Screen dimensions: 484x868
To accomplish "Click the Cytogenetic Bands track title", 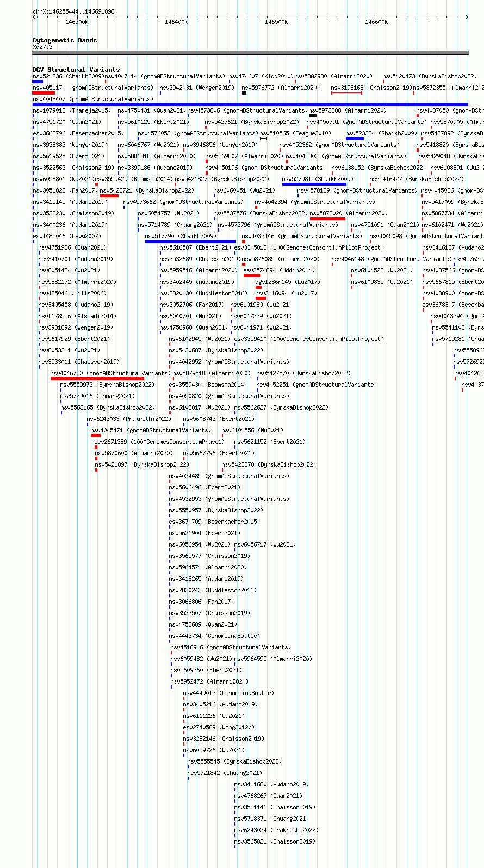I will click(x=65, y=40).
